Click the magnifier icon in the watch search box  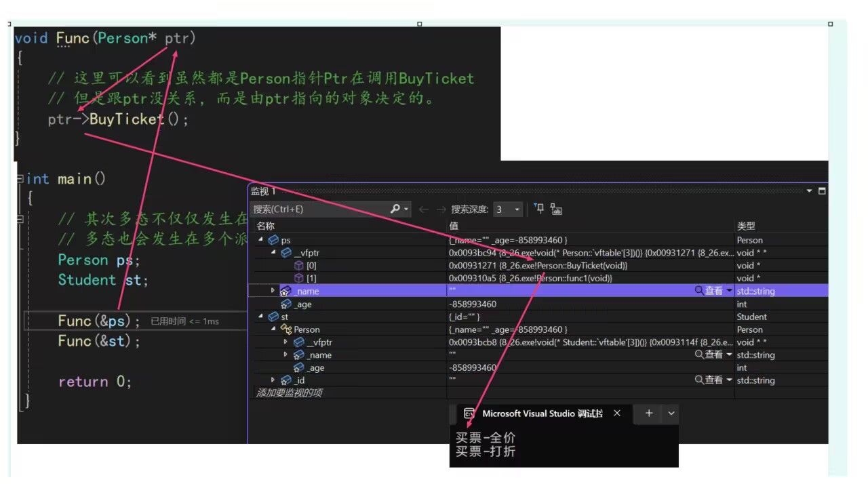(x=395, y=209)
